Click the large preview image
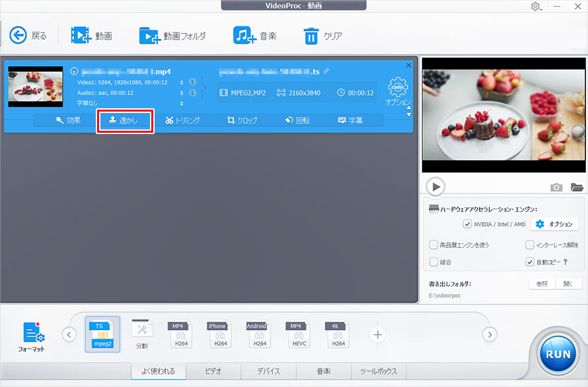Screen dimensions: 588x387 point(503,115)
